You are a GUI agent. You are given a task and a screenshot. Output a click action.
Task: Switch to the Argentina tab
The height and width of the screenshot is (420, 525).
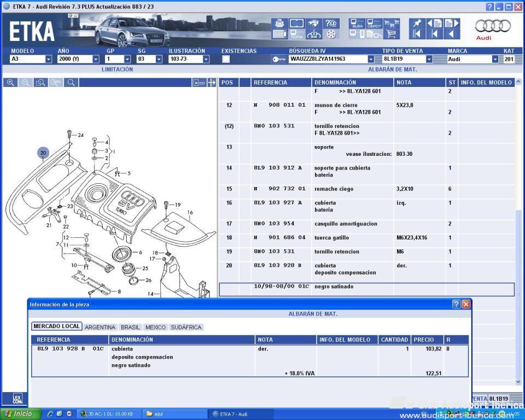point(100,327)
